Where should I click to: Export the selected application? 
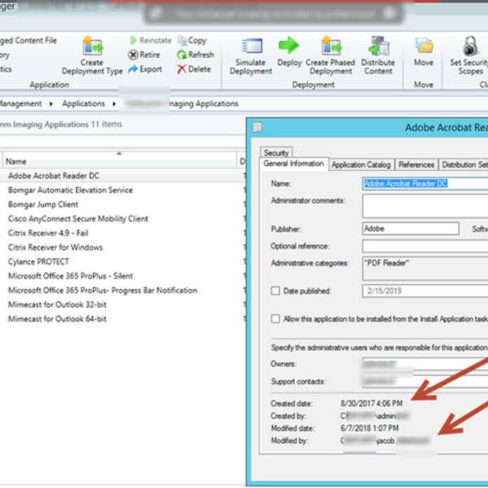[x=145, y=69]
